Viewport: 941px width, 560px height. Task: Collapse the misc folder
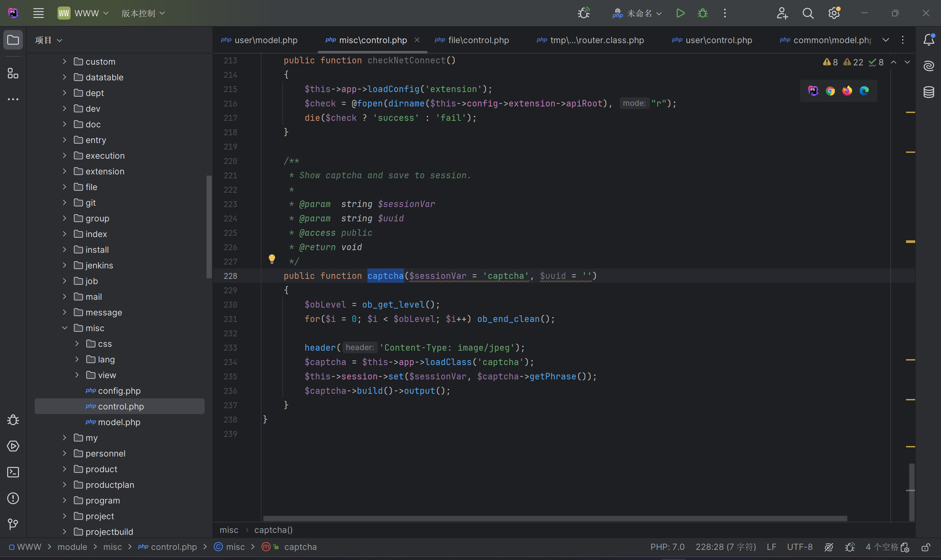(65, 328)
